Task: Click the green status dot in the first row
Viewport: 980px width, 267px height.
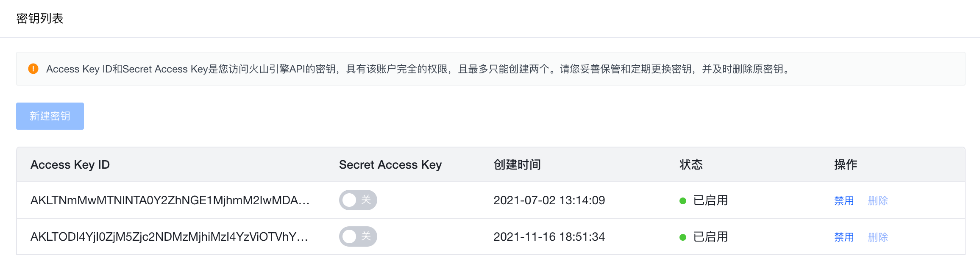Action: [683, 201]
